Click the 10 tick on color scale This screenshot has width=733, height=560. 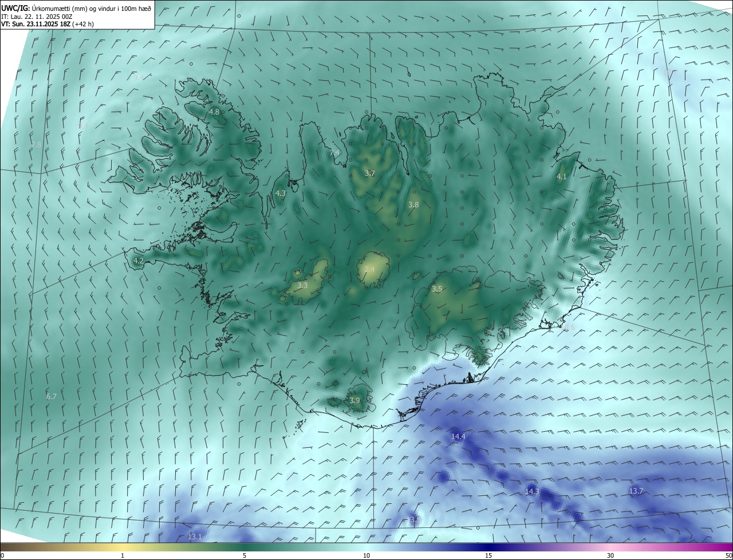click(366, 555)
